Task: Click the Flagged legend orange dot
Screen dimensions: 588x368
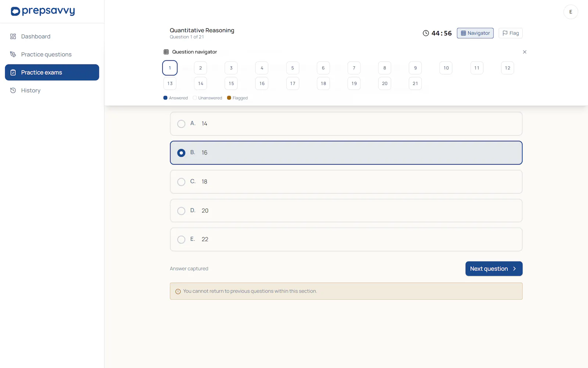Action: (229, 98)
